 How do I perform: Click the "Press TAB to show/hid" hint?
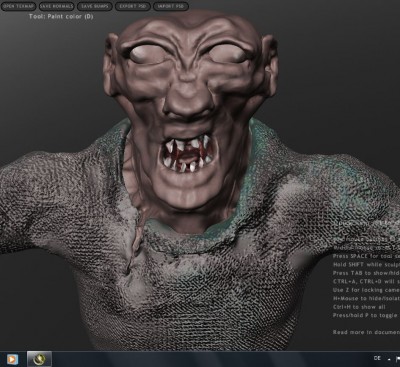click(x=366, y=273)
